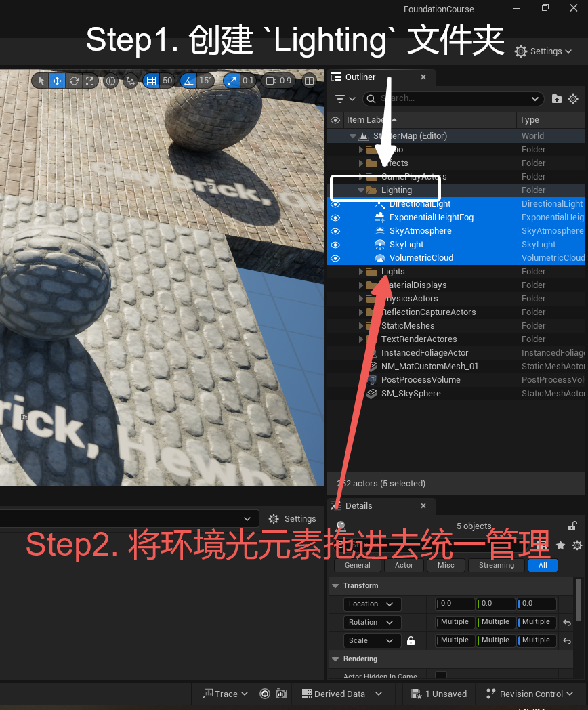Open the Location type dropdown
This screenshot has width=588, height=710.
(372, 604)
